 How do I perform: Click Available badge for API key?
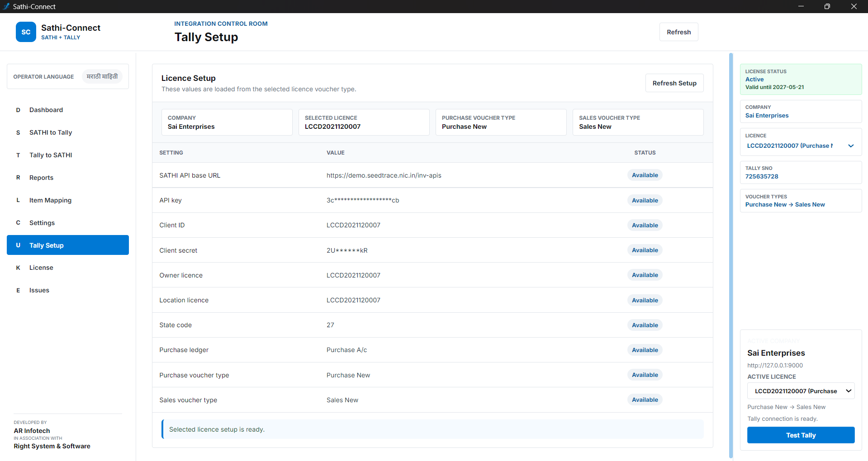645,200
